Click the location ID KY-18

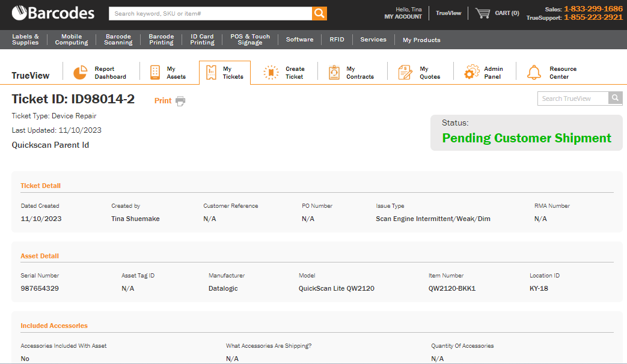(x=539, y=288)
